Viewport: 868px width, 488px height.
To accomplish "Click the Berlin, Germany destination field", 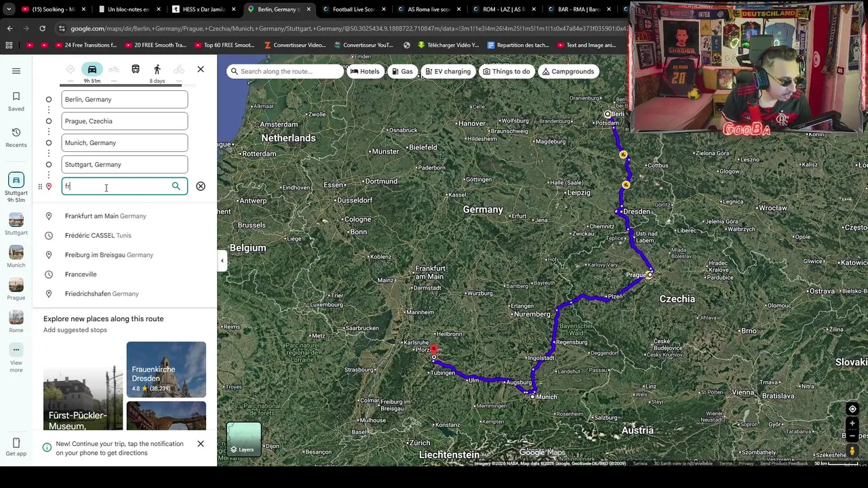I will tap(125, 100).
